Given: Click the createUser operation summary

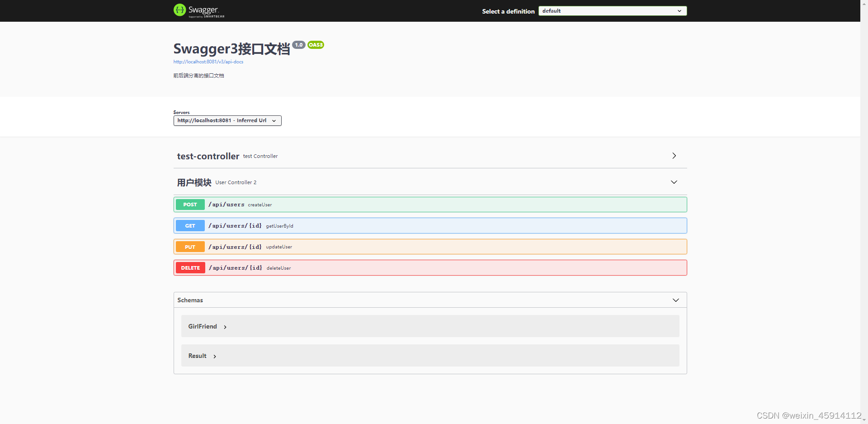Looking at the screenshot, I should 260,205.
